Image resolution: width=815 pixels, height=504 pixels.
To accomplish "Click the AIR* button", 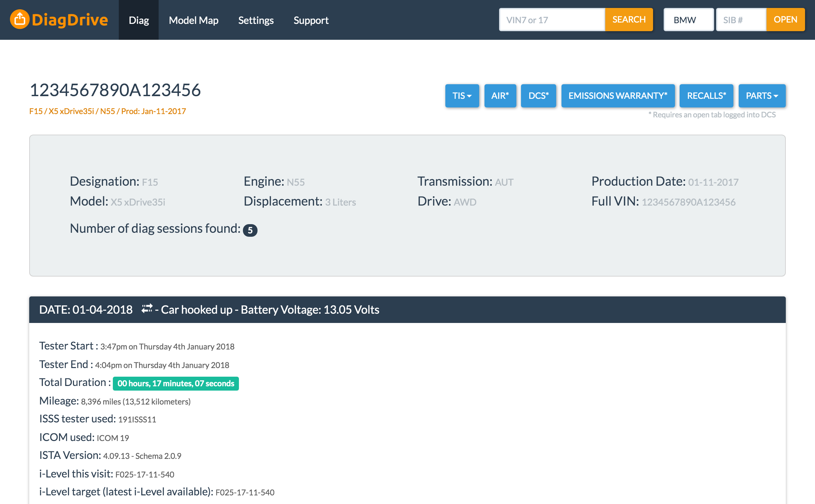I will [x=500, y=96].
